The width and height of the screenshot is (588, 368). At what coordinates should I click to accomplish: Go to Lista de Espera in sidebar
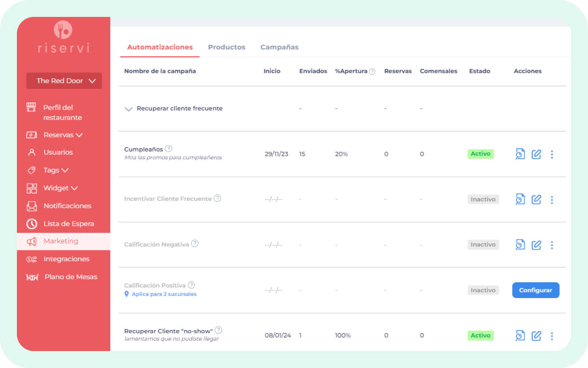(68, 224)
